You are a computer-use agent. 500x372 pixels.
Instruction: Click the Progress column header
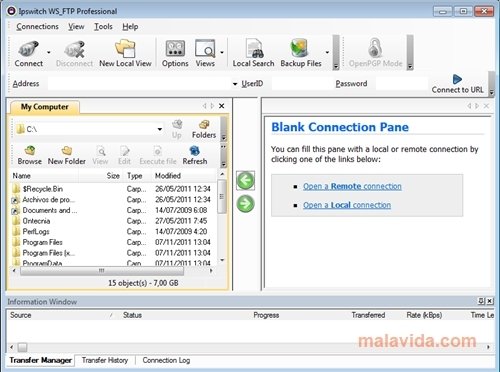266,315
